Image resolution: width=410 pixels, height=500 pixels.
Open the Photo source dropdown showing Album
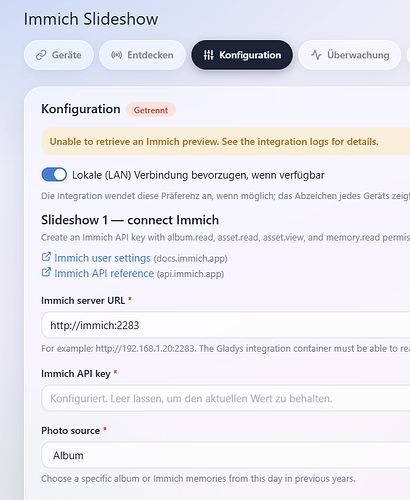coord(226,455)
